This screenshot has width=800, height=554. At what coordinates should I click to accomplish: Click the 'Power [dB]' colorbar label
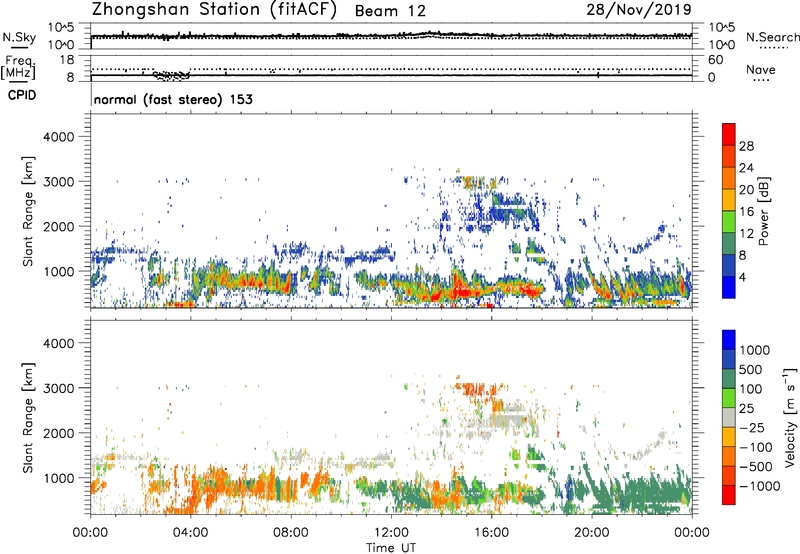[x=763, y=211]
